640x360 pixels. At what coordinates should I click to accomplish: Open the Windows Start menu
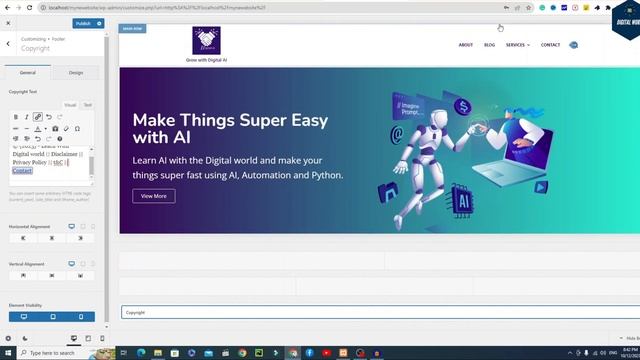click(x=8, y=353)
